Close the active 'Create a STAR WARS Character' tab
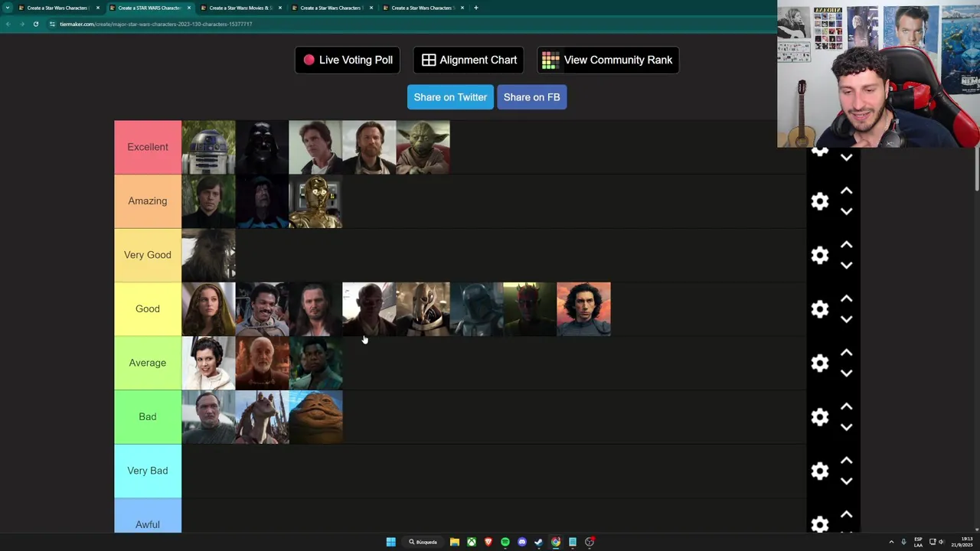The width and height of the screenshot is (980, 551). point(189,8)
